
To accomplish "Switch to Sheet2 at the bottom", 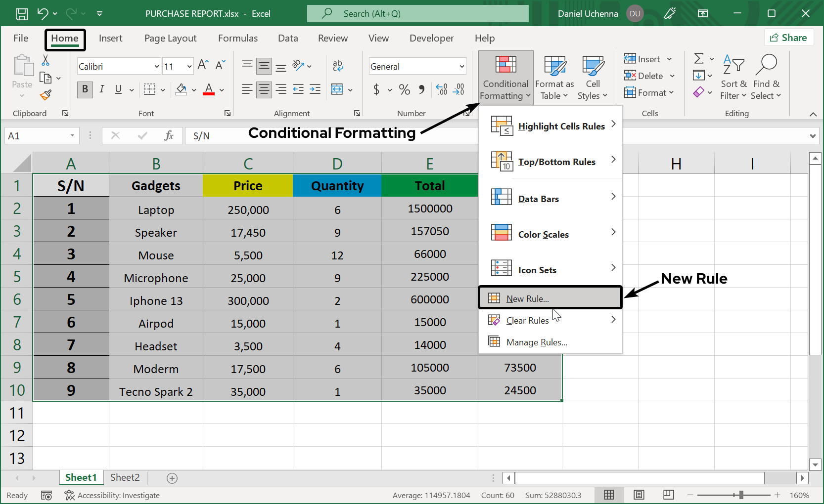I will [124, 477].
